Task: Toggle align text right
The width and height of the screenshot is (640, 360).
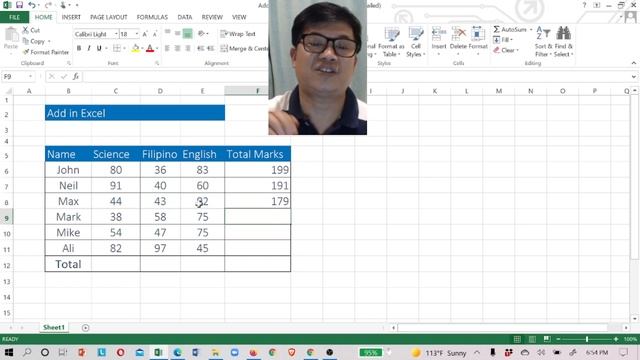Action: click(x=188, y=49)
